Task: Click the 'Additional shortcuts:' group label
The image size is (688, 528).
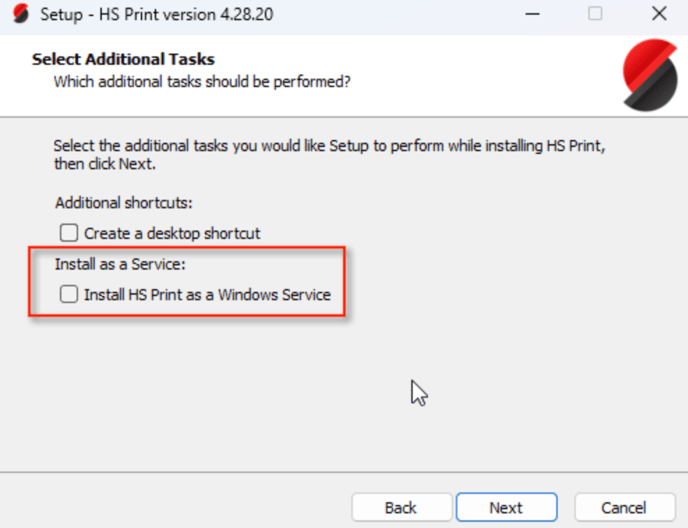Action: tap(124, 203)
